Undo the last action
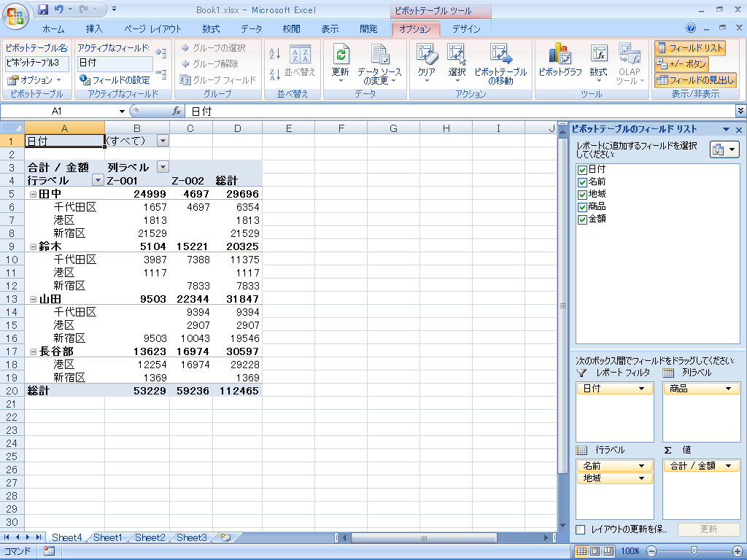This screenshot has width=747, height=560. click(59, 9)
